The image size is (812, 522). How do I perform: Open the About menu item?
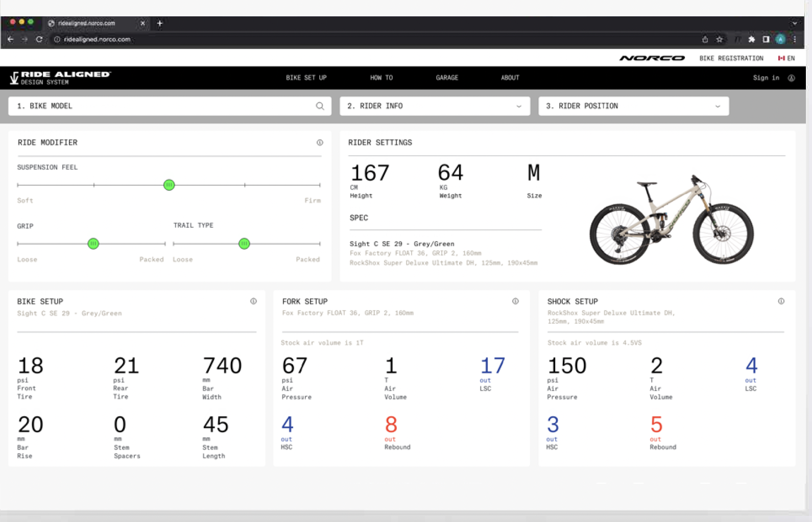pyautogui.click(x=510, y=78)
